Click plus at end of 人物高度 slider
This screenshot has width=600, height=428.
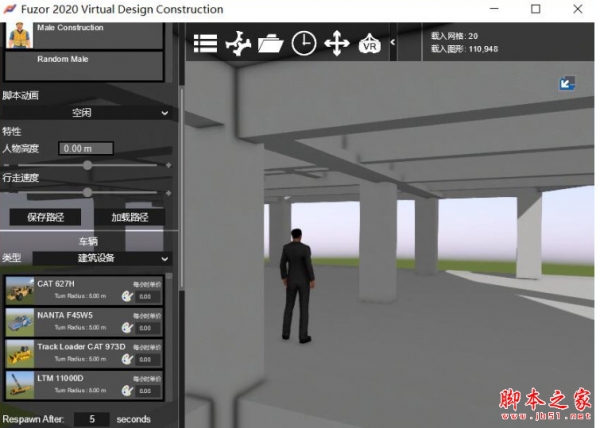click(x=168, y=165)
